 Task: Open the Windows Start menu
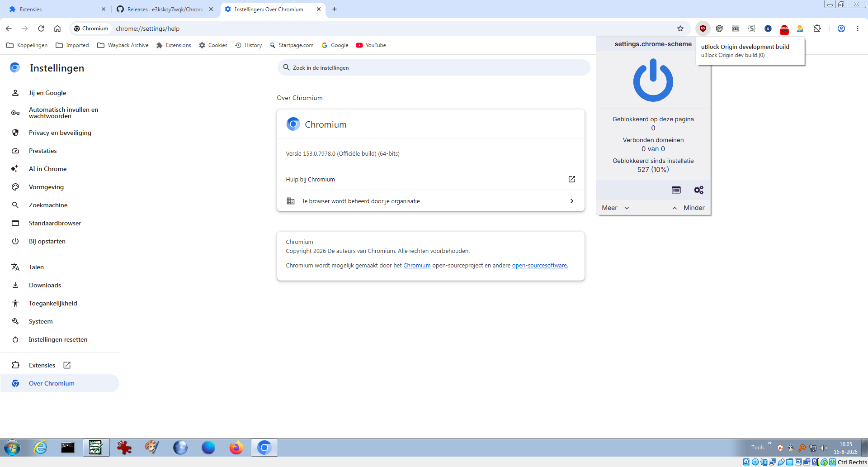click(12, 448)
